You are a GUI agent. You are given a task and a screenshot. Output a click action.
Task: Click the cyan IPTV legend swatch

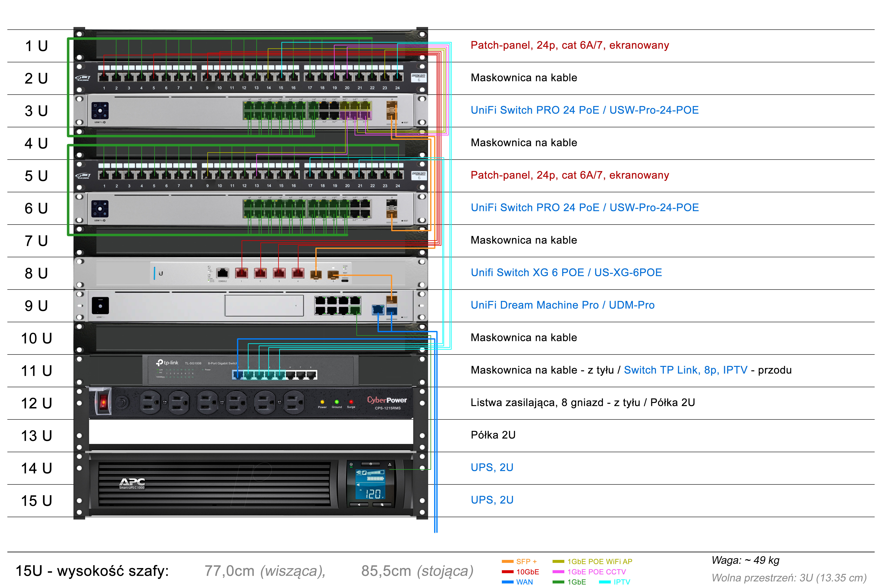605,582
